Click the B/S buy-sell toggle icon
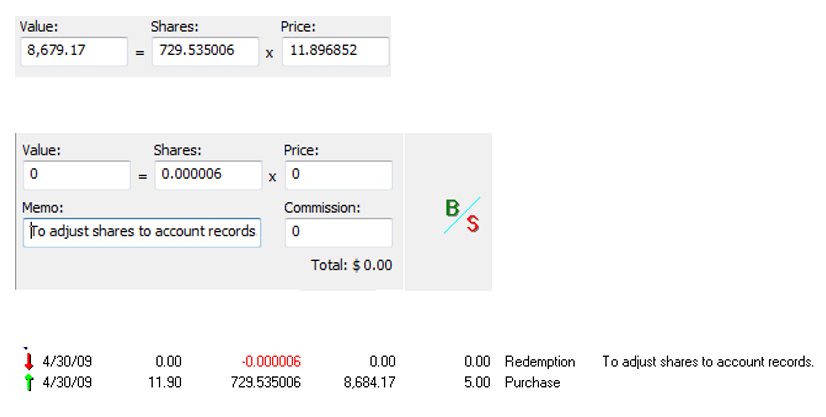The height and width of the screenshot is (417, 826). coord(461,215)
